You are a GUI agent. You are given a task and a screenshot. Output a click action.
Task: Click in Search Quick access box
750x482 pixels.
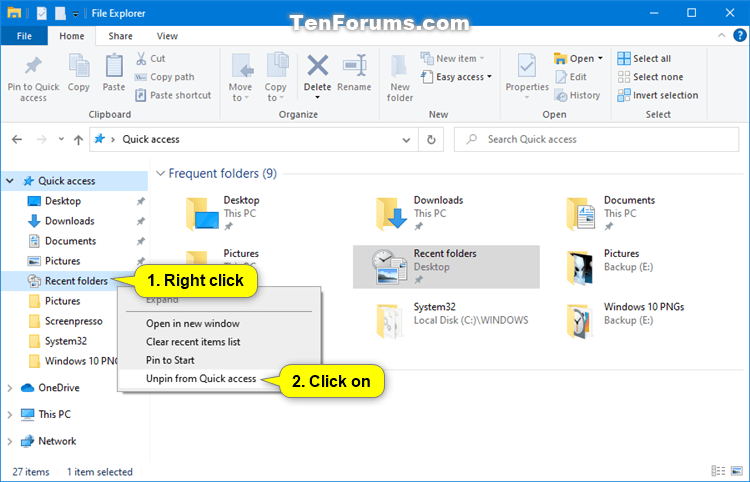pos(596,139)
